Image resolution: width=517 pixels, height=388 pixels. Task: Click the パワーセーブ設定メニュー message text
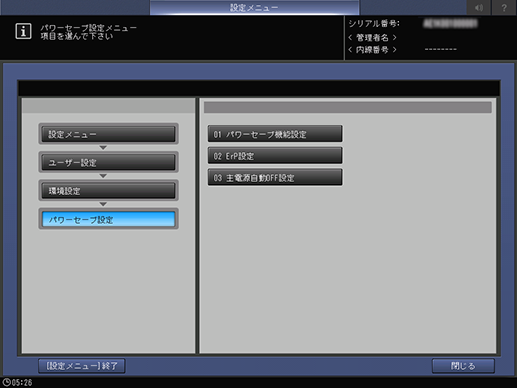tap(88, 28)
